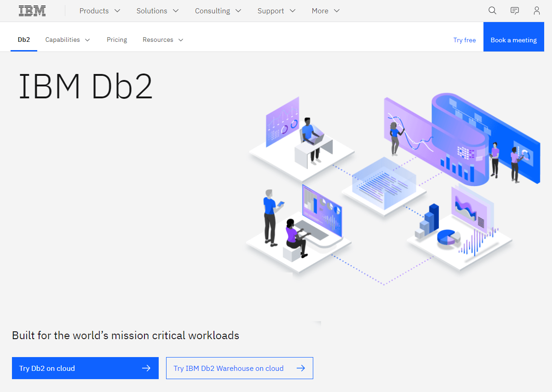Click the Try Db2 on cloud button
552x392 pixels.
point(85,368)
